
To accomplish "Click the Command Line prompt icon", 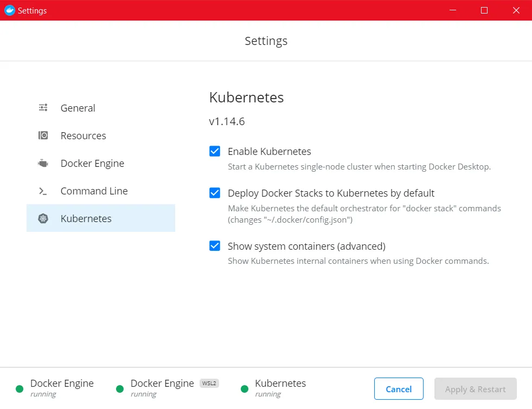I will point(43,191).
